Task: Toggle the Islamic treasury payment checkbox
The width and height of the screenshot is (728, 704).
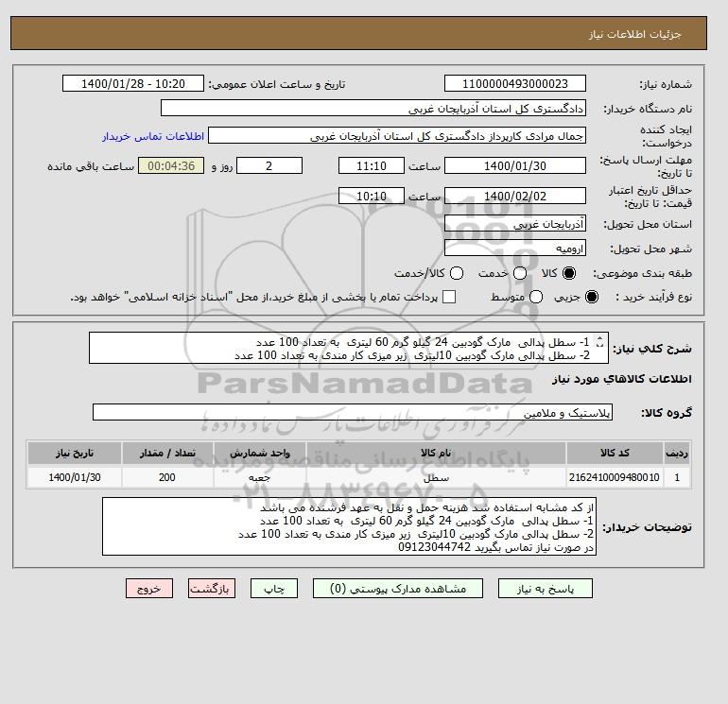Action: point(449,297)
